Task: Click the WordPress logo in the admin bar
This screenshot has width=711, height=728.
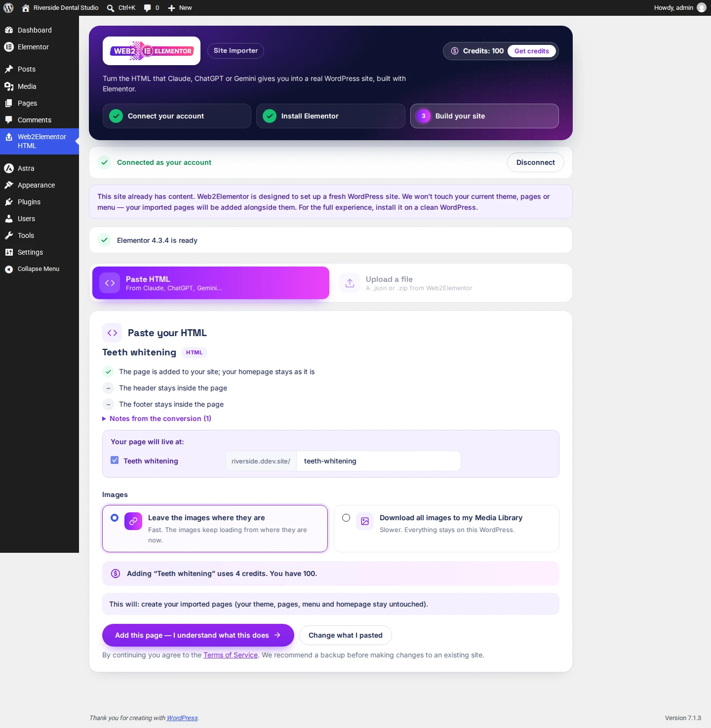Action: click(x=8, y=8)
